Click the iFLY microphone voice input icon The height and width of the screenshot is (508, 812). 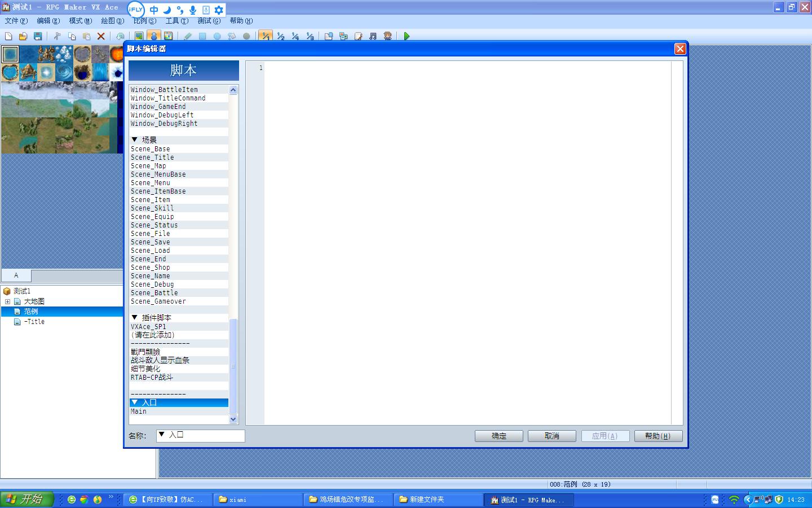tap(193, 10)
